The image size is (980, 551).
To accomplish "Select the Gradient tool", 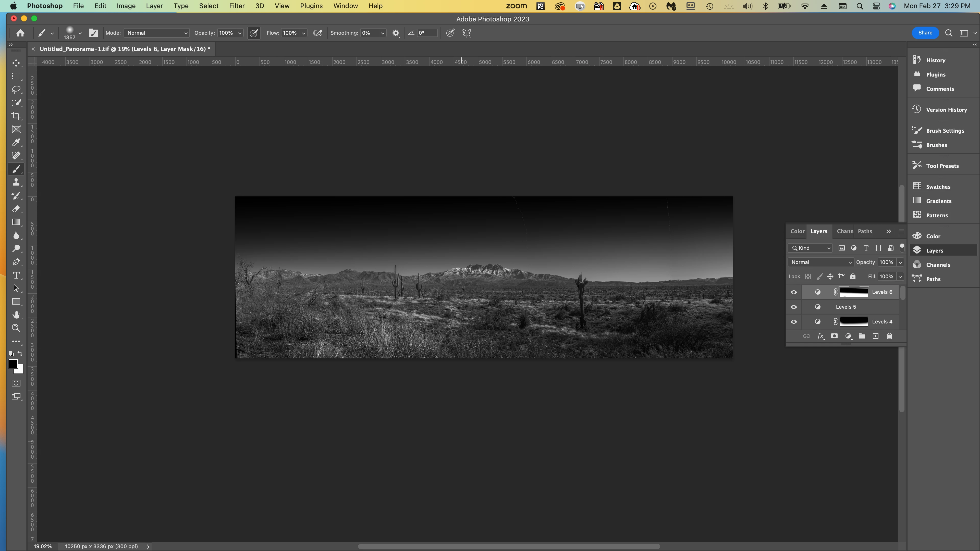I will click(16, 222).
